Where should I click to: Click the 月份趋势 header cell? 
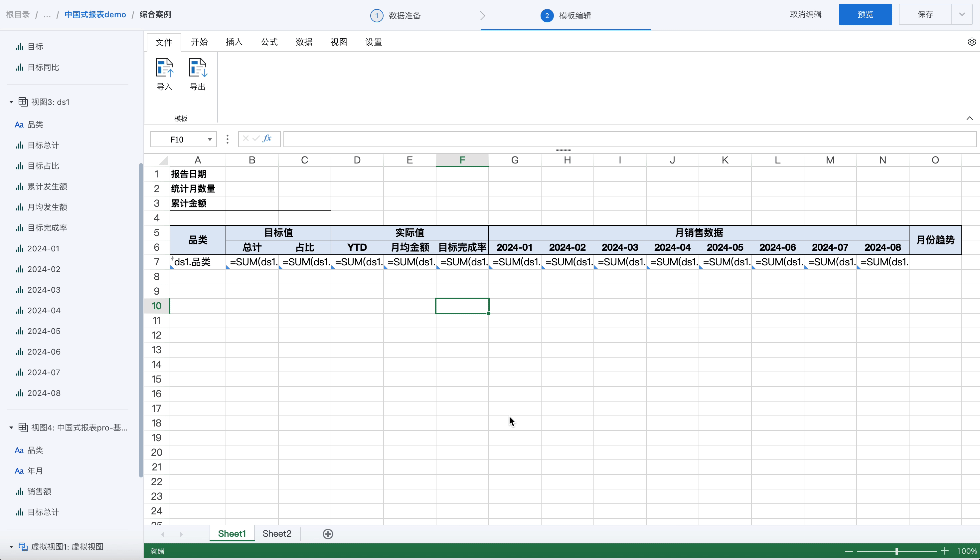pos(935,240)
